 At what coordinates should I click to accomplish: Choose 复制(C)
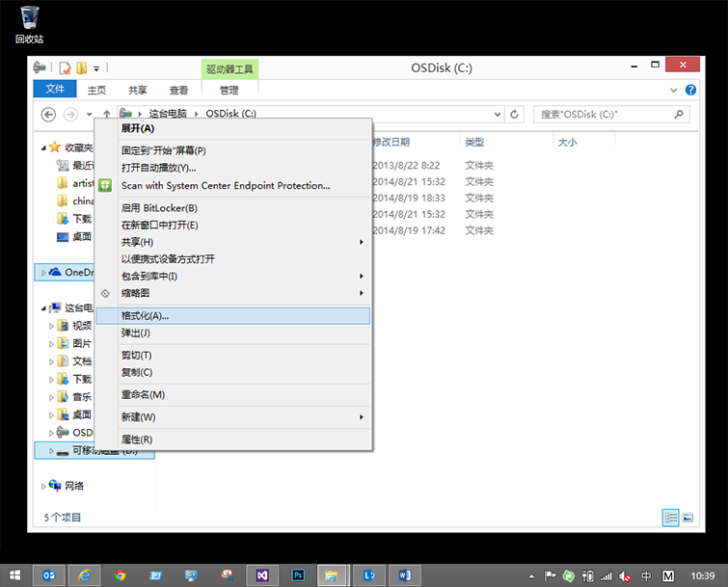click(232, 373)
